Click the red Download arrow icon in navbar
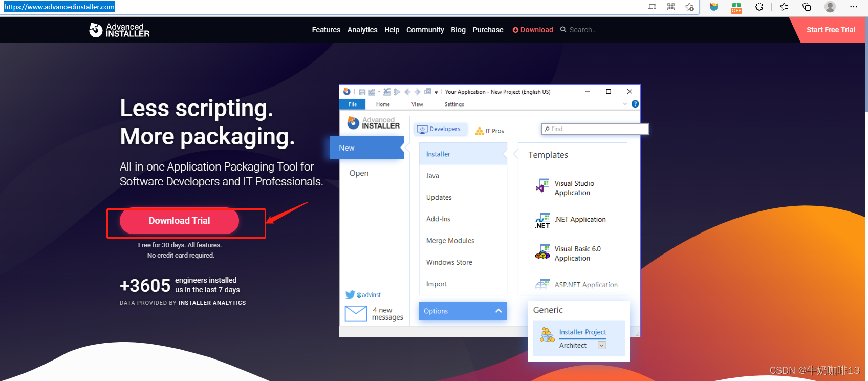This screenshot has width=868, height=381. [x=515, y=30]
